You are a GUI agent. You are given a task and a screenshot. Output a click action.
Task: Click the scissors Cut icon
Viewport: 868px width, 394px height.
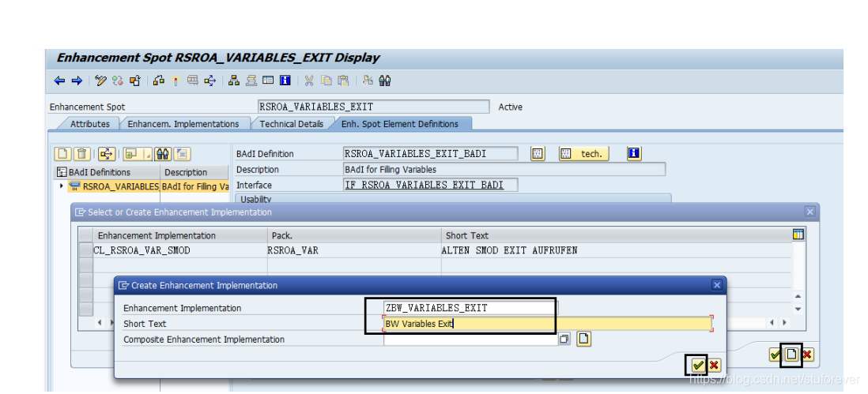309,81
